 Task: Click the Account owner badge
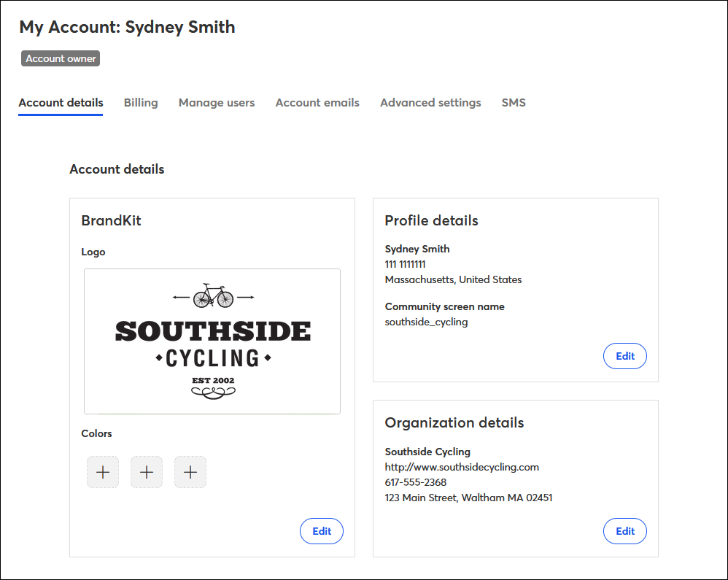pos(61,58)
